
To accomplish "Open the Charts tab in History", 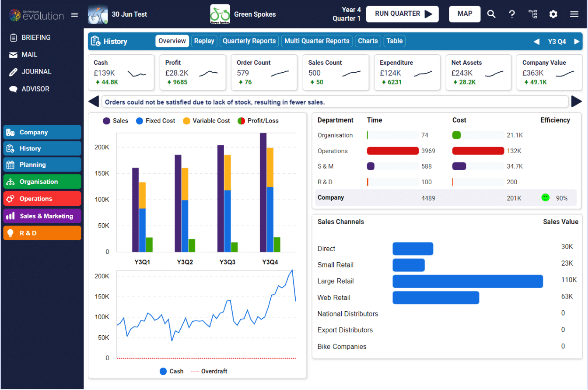I will (367, 41).
